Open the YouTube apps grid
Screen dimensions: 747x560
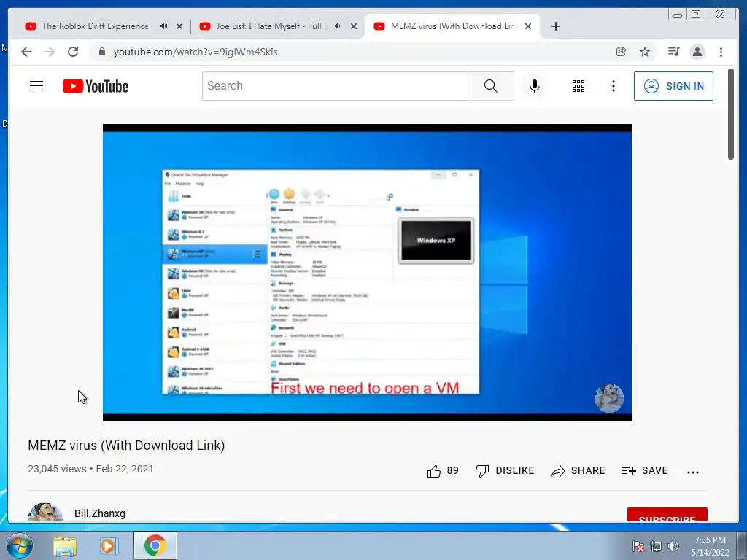click(x=578, y=86)
